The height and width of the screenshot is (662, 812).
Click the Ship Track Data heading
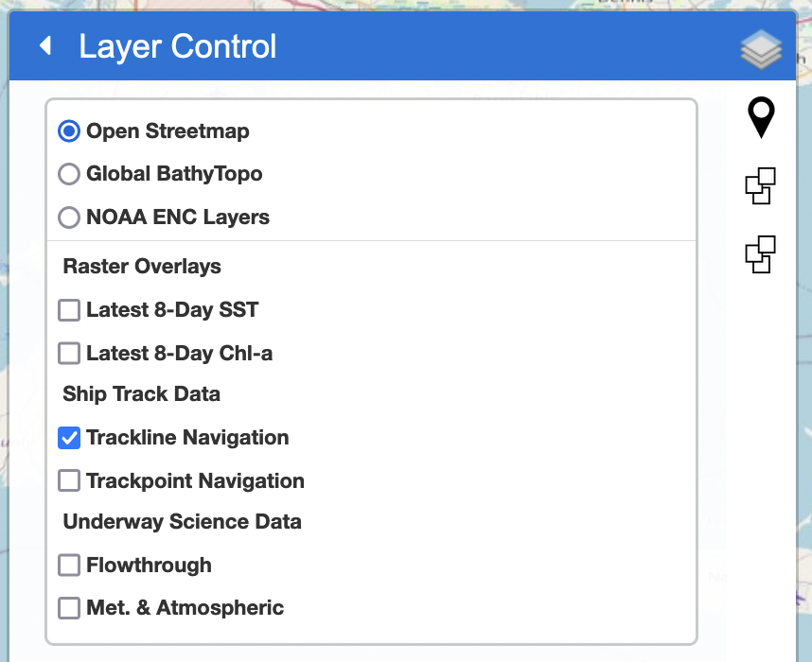[x=142, y=394]
